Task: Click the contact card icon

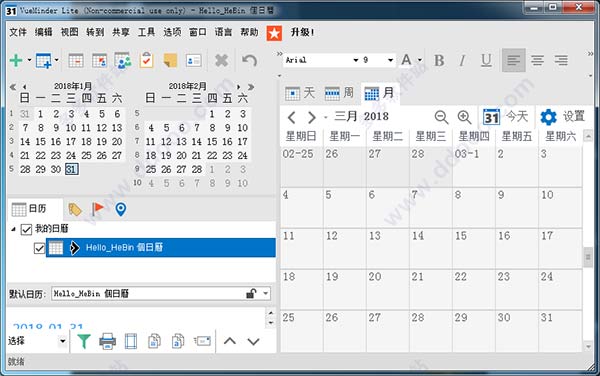Action: coord(194,60)
